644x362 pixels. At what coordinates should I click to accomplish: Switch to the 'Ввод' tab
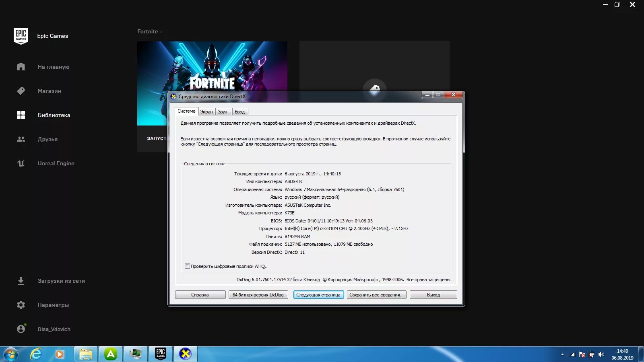click(239, 112)
